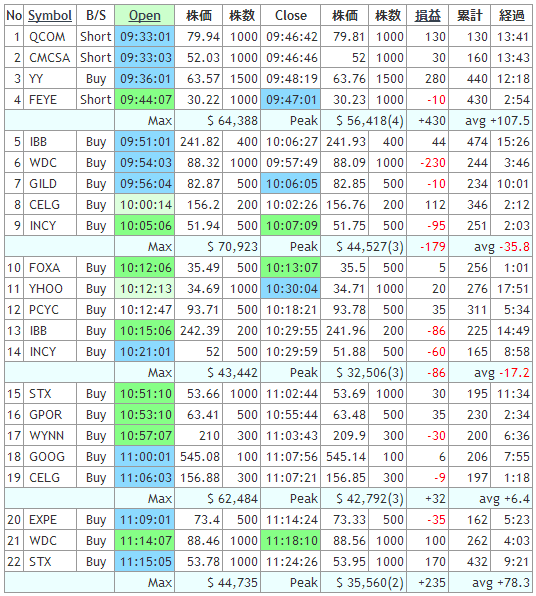Select the $ 35,560(2) Peak value
Image resolution: width=536 pixels, height=596 pixels.
click(x=363, y=583)
